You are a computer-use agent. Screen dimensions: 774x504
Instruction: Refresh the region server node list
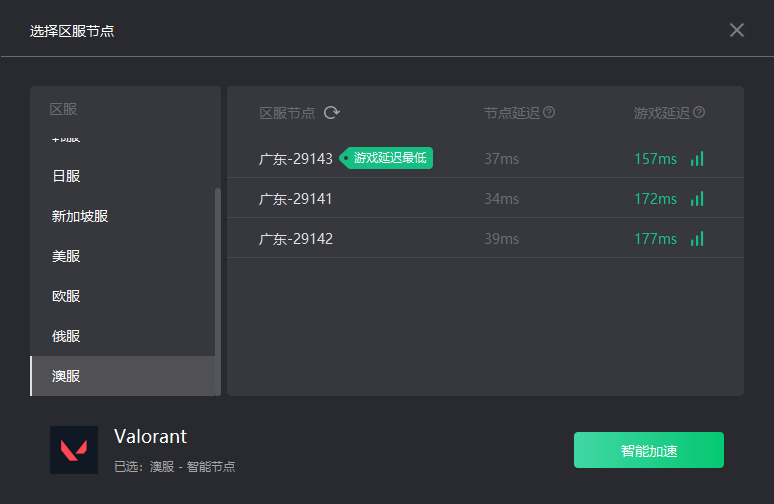pos(332,113)
